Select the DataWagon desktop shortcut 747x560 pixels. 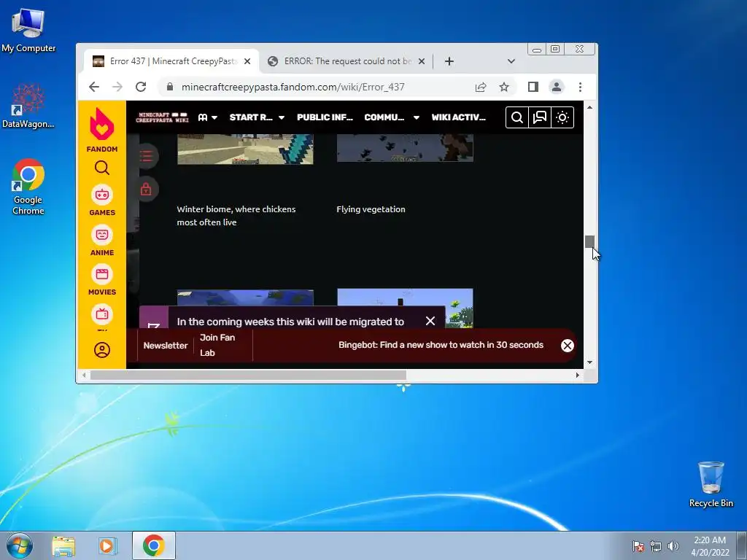pyautogui.click(x=28, y=106)
